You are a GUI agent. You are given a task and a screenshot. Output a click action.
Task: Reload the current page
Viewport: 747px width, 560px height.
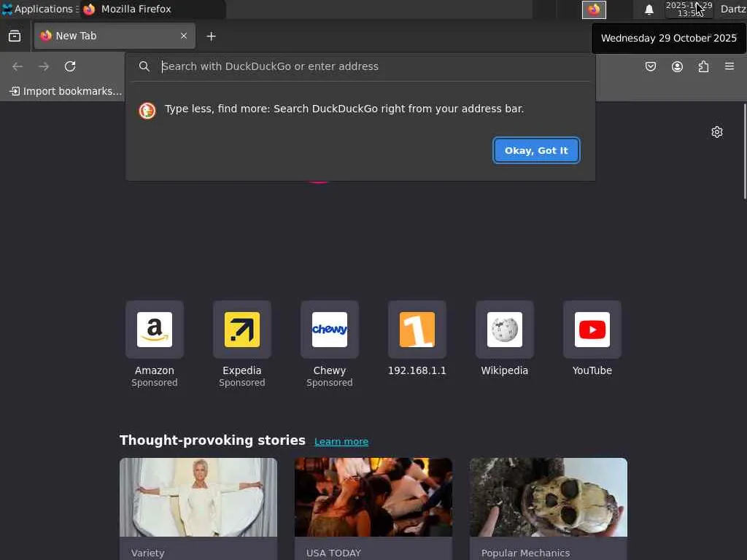pyautogui.click(x=70, y=66)
